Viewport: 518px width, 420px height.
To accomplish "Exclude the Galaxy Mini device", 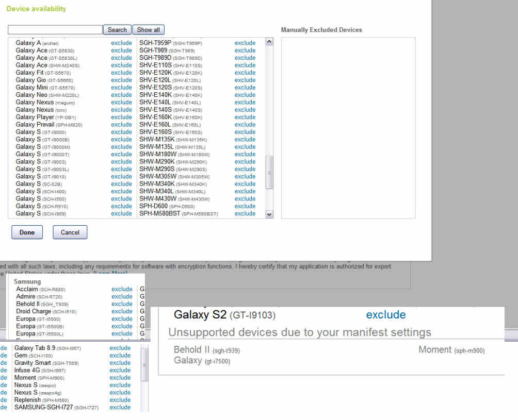I will click(x=122, y=88).
